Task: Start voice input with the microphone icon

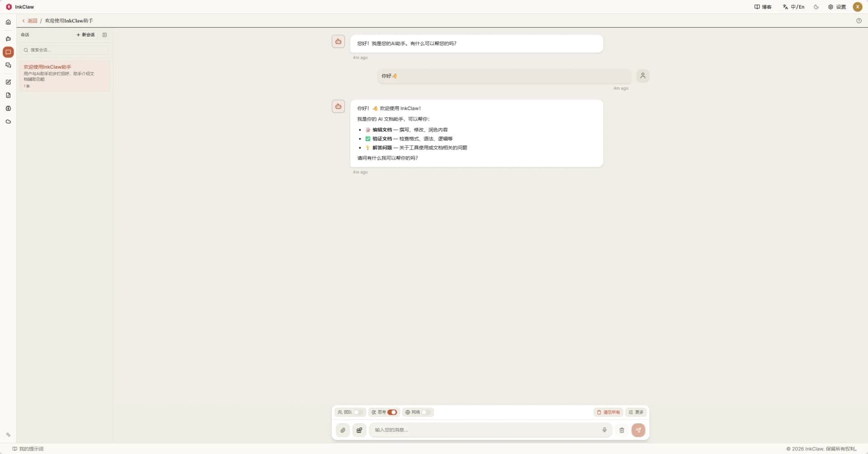Action: click(x=604, y=430)
